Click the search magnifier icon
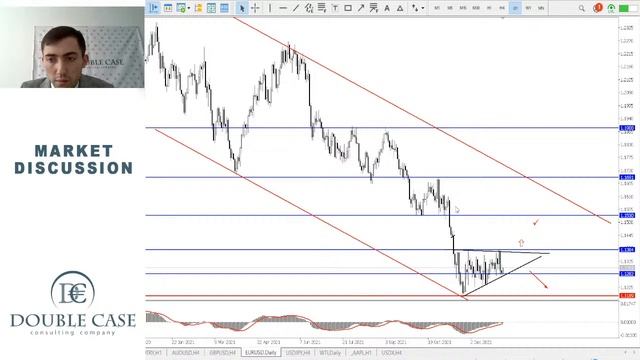640x360 pixels. click(582, 8)
